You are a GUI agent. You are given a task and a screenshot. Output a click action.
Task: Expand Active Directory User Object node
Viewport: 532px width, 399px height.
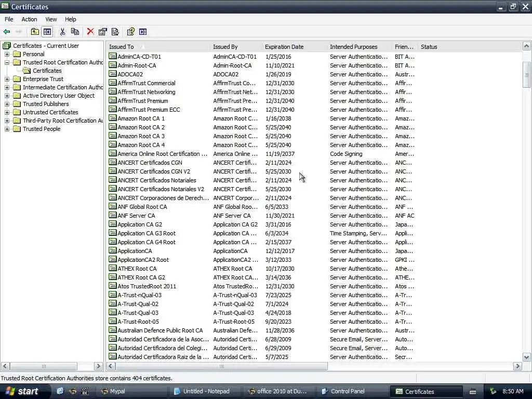click(7, 96)
